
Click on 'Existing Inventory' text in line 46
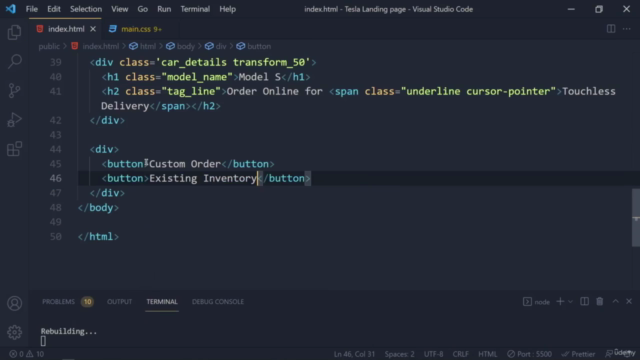203,178
